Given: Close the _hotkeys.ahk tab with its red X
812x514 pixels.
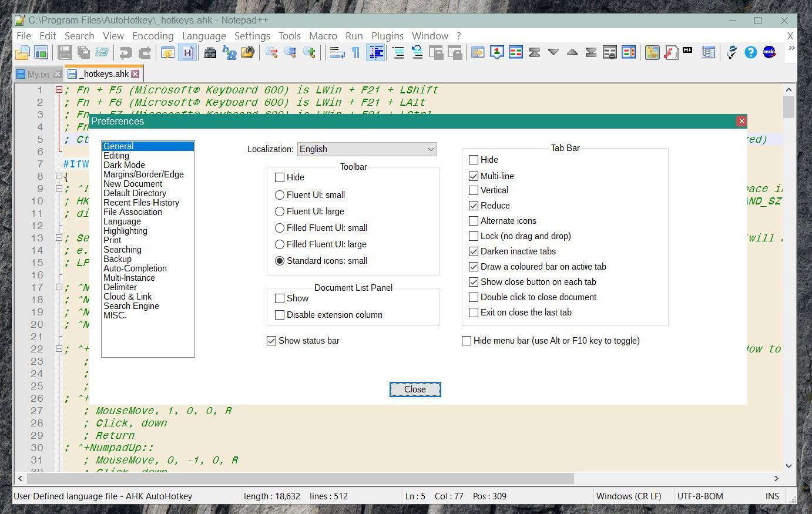Looking at the screenshot, I should [x=135, y=74].
